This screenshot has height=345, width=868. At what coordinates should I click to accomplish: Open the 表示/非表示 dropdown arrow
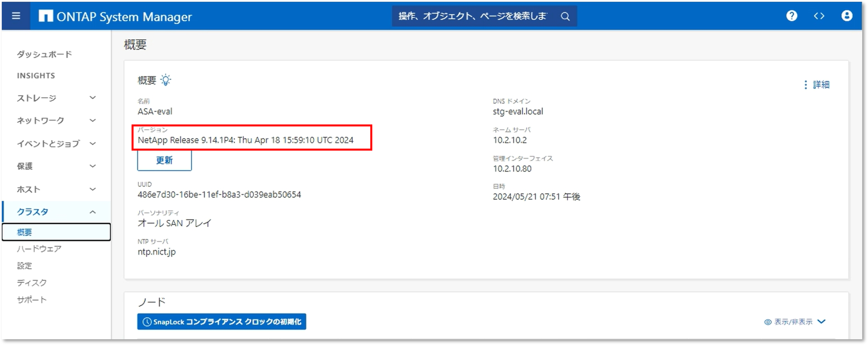821,321
